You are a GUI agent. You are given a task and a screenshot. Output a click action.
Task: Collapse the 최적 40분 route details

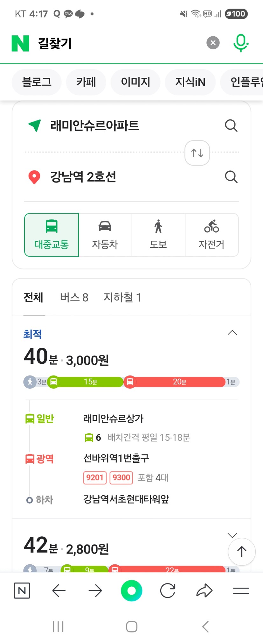[x=232, y=333]
